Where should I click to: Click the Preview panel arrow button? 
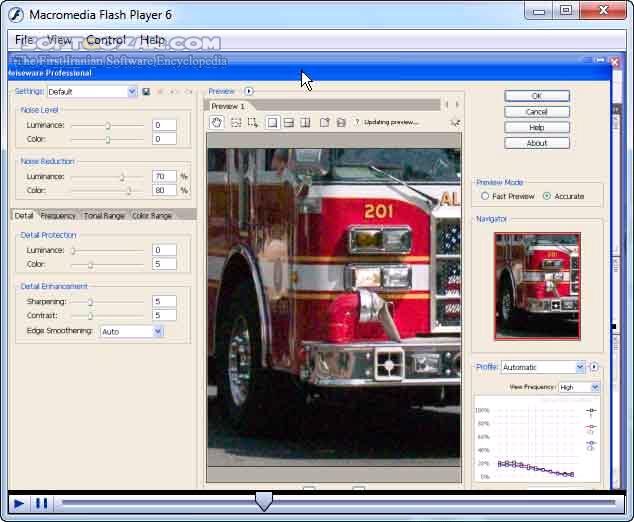pyautogui.click(x=249, y=91)
